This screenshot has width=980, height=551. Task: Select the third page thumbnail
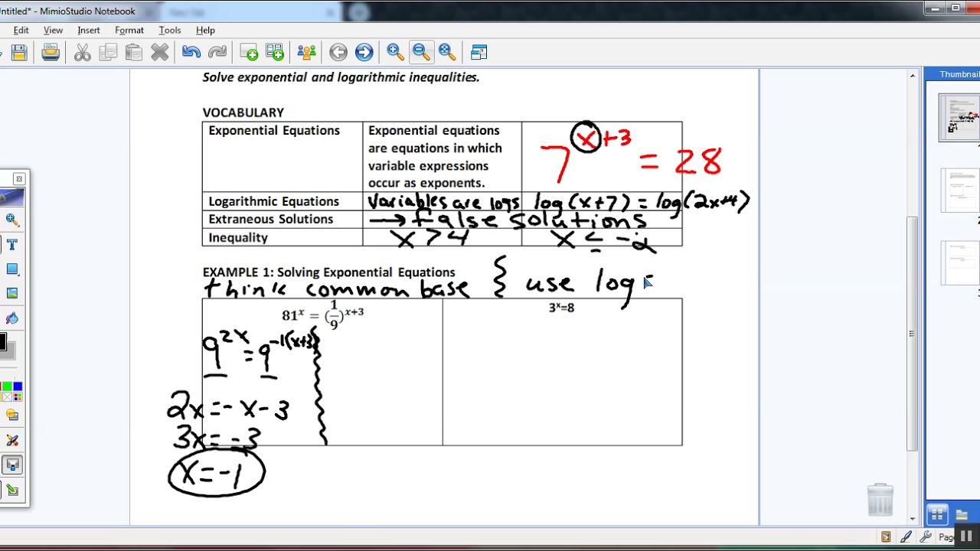pos(961,262)
